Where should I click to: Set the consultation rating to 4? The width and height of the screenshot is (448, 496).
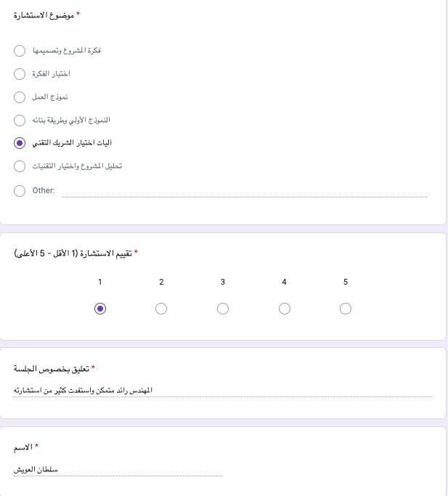tap(284, 309)
